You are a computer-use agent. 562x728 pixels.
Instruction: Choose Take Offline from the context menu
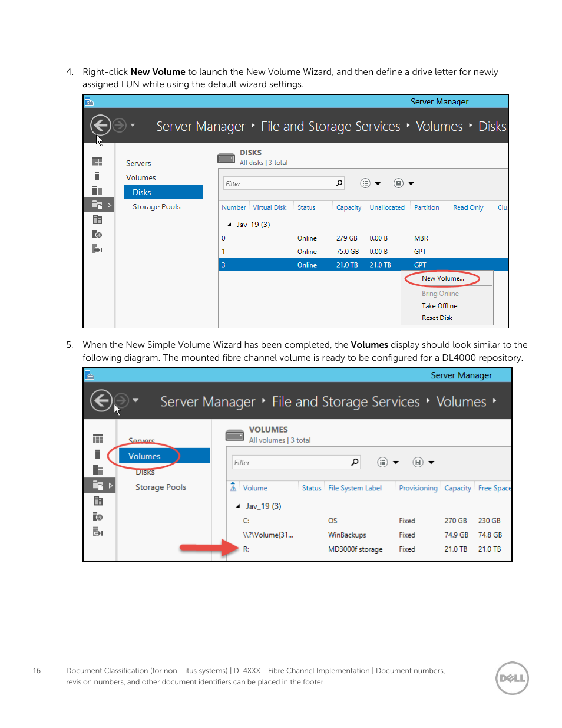439,305
